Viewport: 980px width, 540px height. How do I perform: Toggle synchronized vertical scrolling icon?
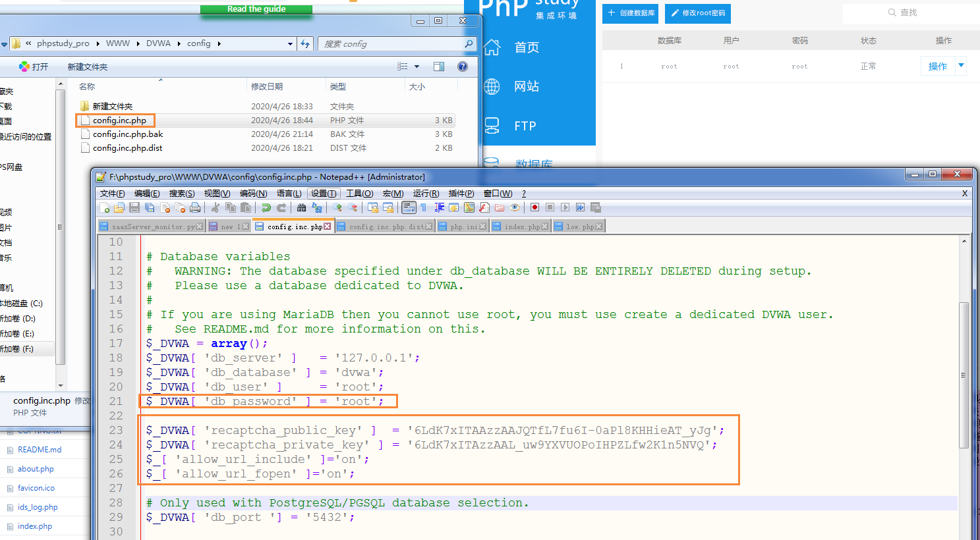(372, 207)
